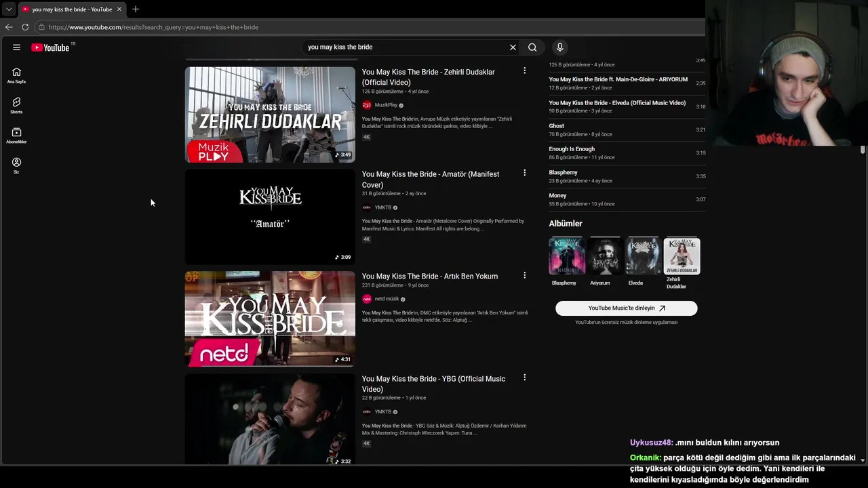Open the YouTube hamburger guide menu
Image resolution: width=868 pixels, height=488 pixels.
click(16, 47)
